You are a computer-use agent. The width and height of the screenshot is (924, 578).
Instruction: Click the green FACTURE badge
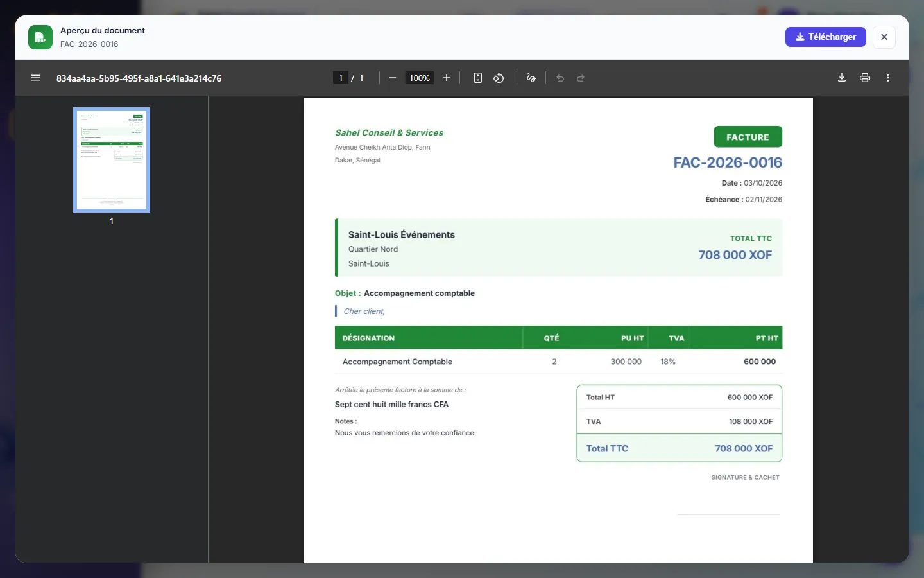click(748, 137)
